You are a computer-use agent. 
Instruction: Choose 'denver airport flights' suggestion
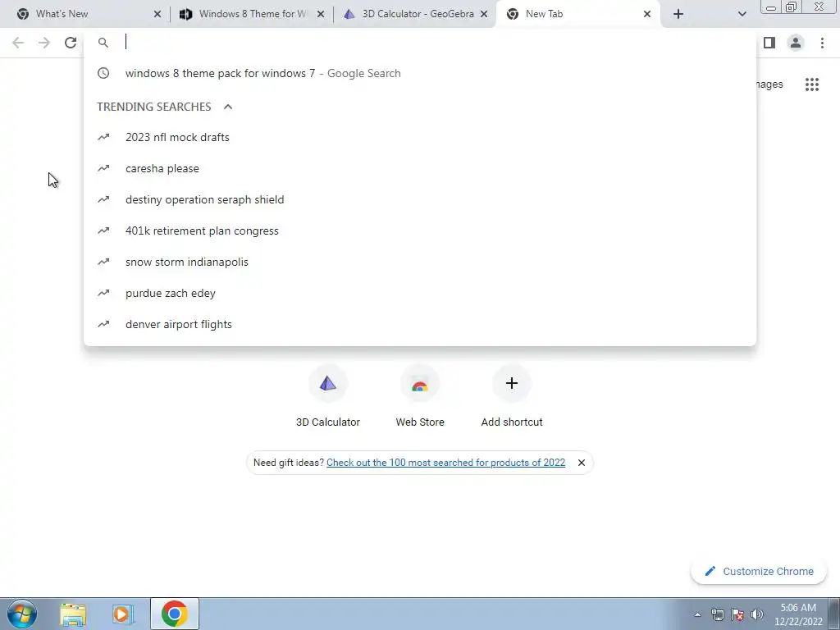click(420, 324)
